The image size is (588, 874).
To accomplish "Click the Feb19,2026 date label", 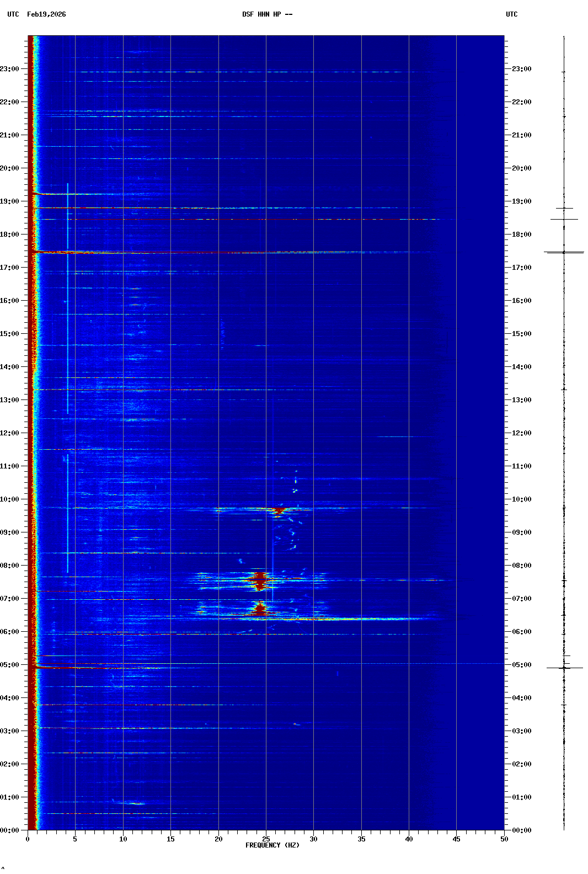I will pyautogui.click(x=46, y=14).
